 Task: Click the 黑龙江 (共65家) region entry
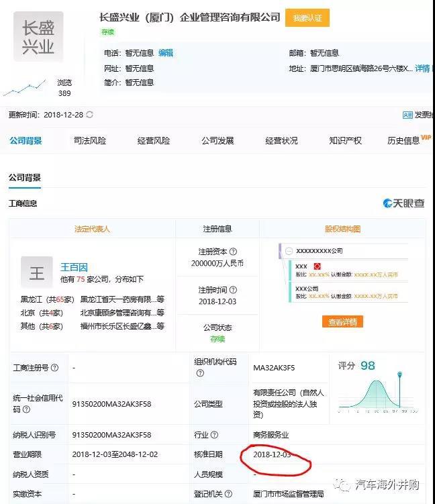pos(47,299)
